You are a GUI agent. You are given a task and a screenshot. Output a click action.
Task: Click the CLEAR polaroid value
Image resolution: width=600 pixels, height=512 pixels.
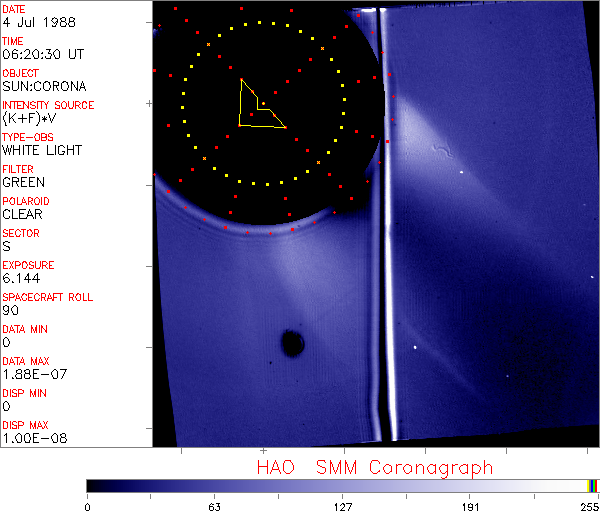(x=23, y=215)
